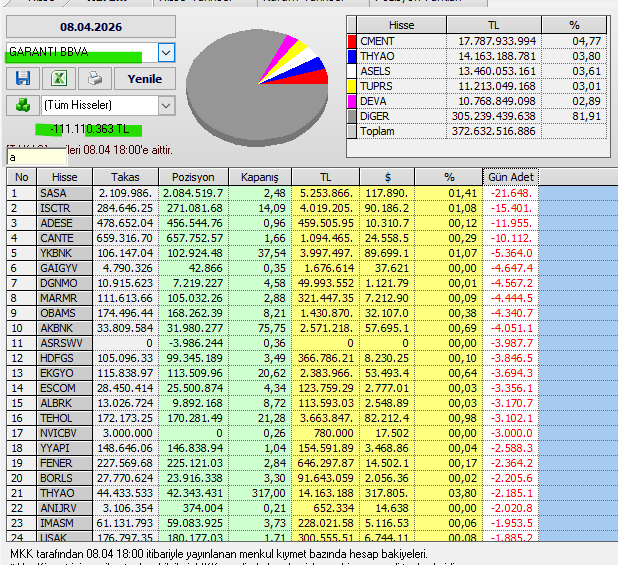Sort main table by Takas column
Viewport: 618px width, 565px height.
pos(125,177)
